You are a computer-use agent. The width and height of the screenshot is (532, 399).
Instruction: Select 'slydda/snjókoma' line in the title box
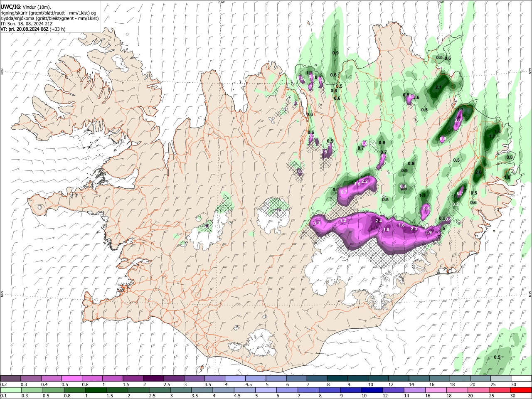pyautogui.click(x=49, y=18)
